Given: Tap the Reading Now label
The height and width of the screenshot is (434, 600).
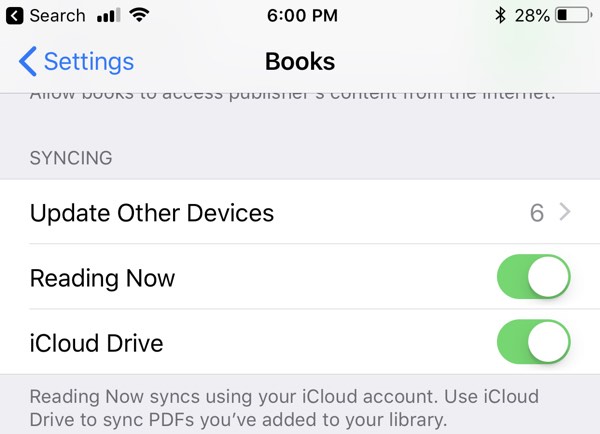Looking at the screenshot, I should click(103, 278).
